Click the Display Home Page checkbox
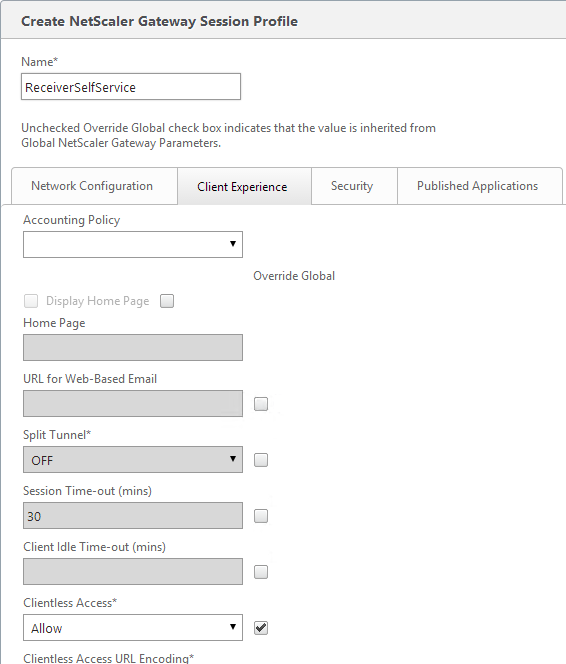Viewport: 566px width, 664px height. [31, 301]
